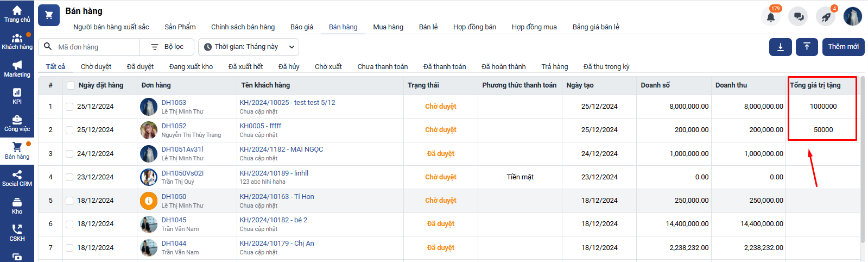
Task: Open the user profile avatar menu
Action: point(852,17)
